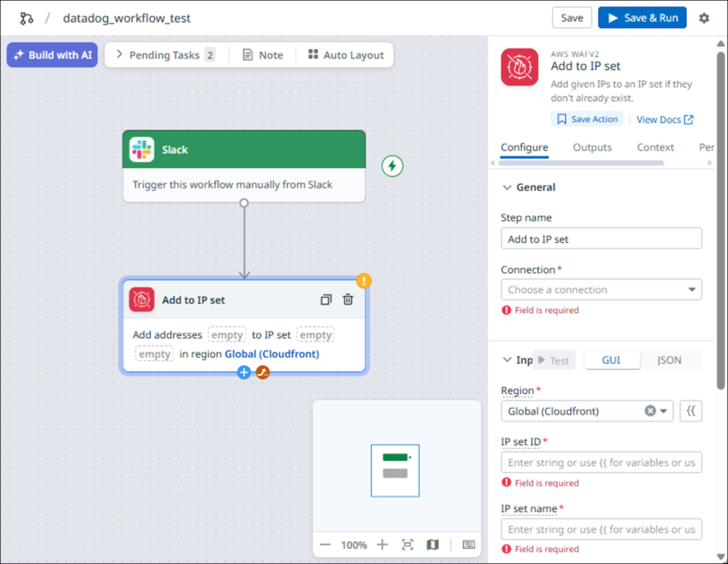This screenshot has height=564, width=728.
Task: Open Choose a connection dropdown
Action: [601, 289]
